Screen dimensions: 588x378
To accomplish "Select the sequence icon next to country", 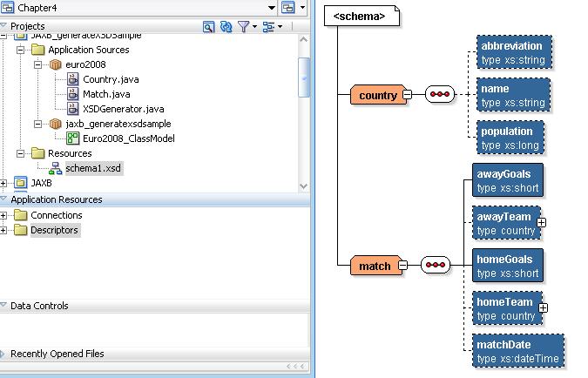I will [x=440, y=95].
